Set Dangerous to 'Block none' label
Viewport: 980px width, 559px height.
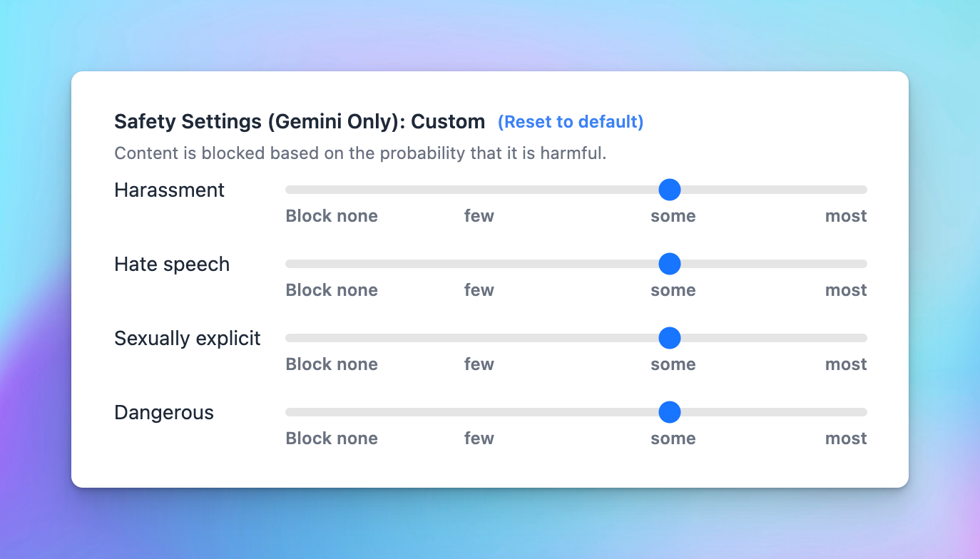pos(332,439)
